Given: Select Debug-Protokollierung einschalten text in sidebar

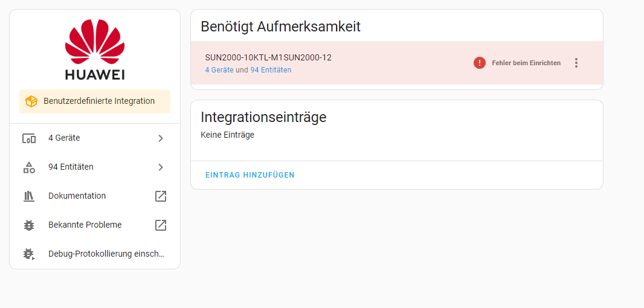Looking at the screenshot, I should (x=106, y=254).
